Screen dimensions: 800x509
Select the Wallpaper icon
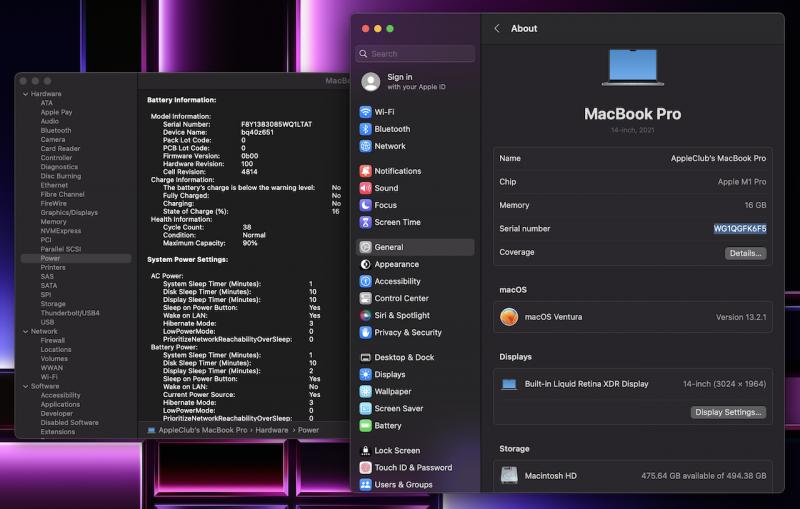coord(365,391)
